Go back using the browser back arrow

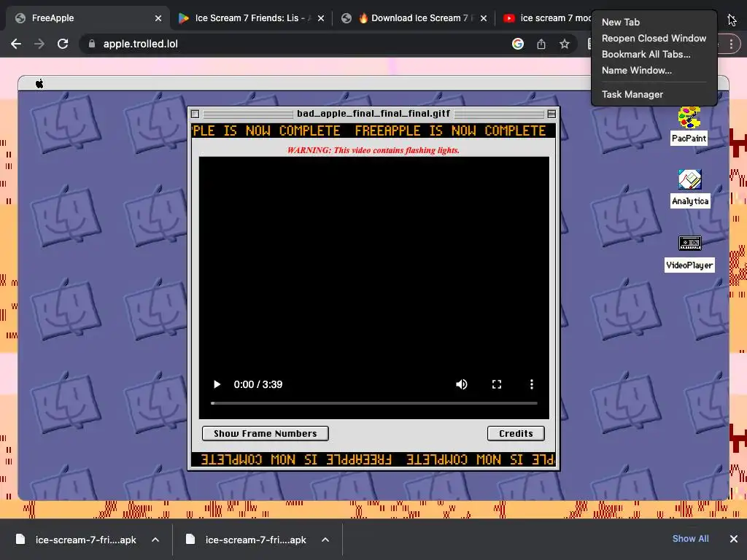[16, 44]
